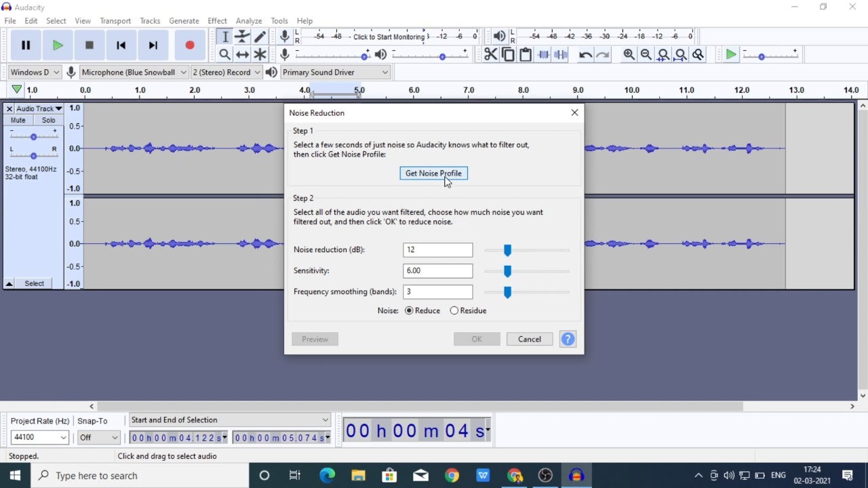Select the Multi-tool asterisk icon
The height and width of the screenshot is (488, 868).
260,55
